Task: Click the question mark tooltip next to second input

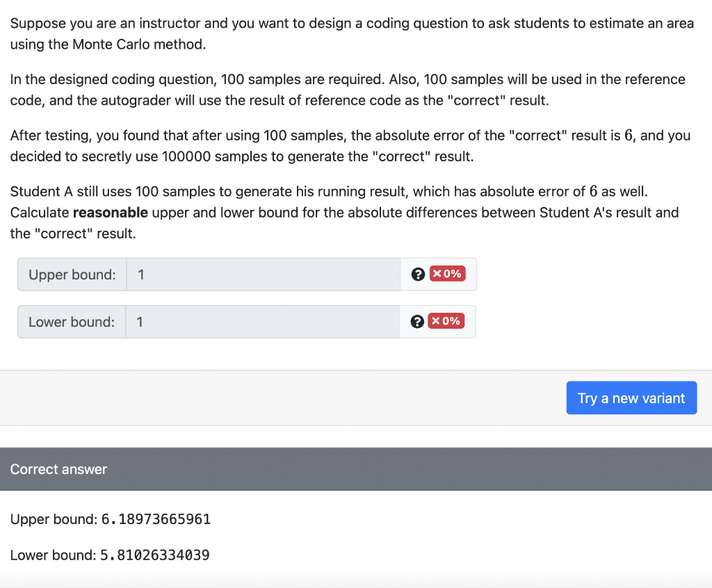Action: [417, 321]
